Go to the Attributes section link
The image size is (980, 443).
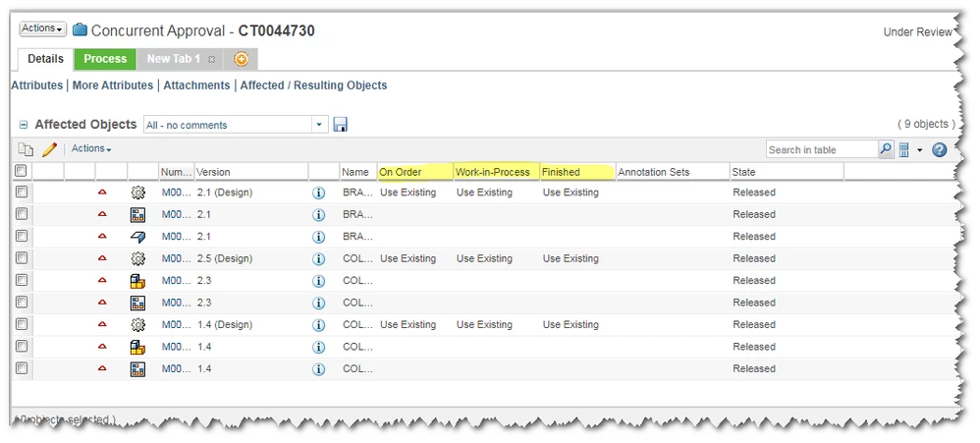pyautogui.click(x=37, y=85)
